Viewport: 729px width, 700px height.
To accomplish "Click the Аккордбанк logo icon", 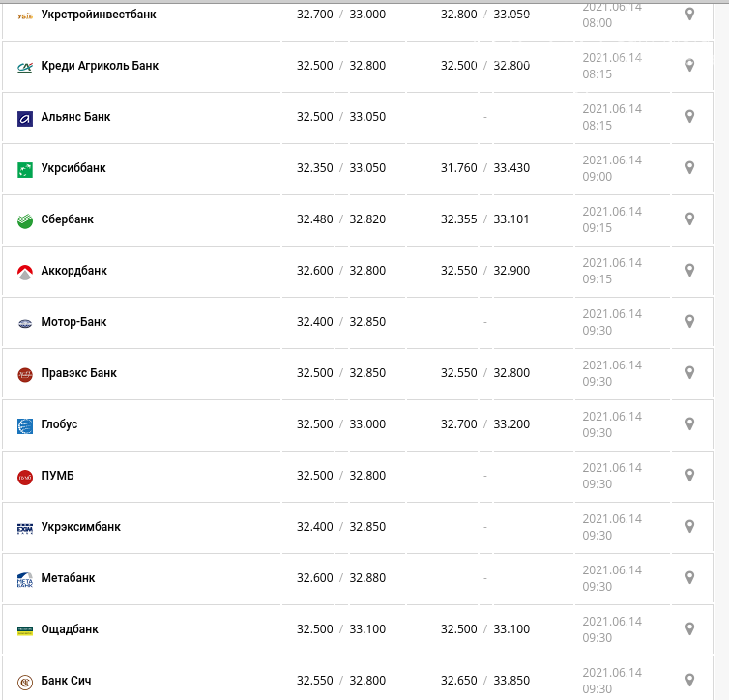I will pyautogui.click(x=25, y=272).
